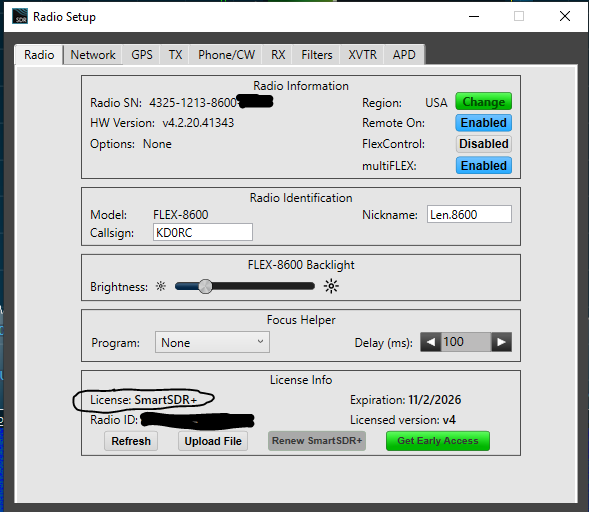Click the green Change region button

coord(483,102)
